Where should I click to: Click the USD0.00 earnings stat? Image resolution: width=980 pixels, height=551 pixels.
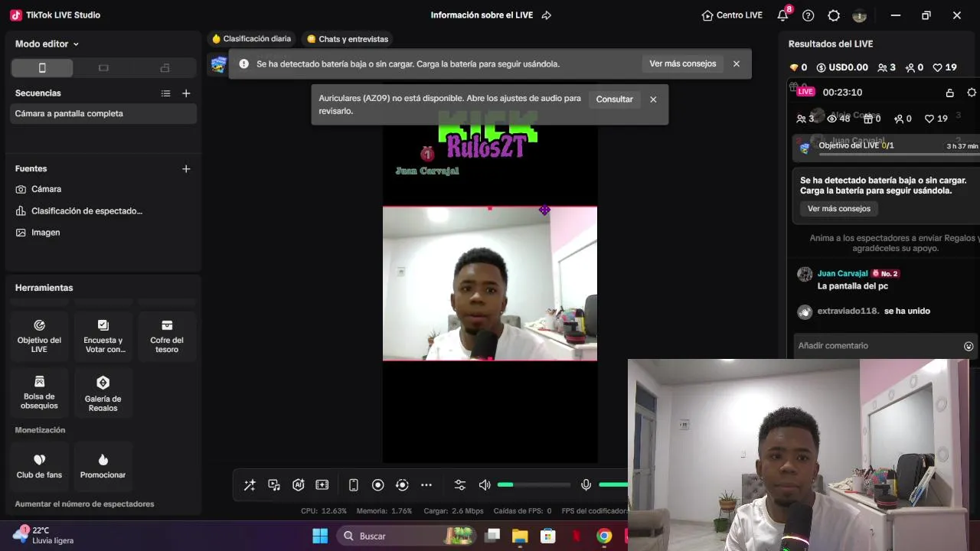tap(842, 67)
